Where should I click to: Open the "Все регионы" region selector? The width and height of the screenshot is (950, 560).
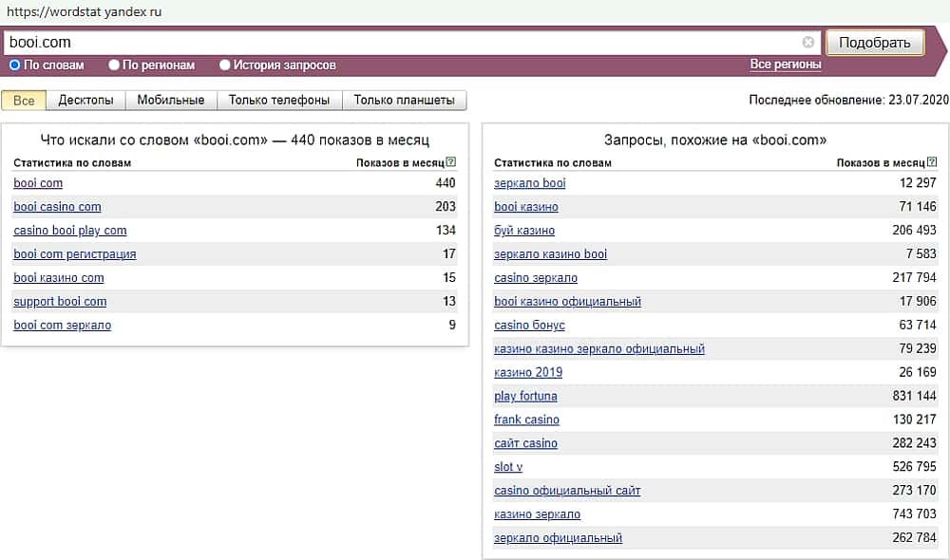point(786,65)
